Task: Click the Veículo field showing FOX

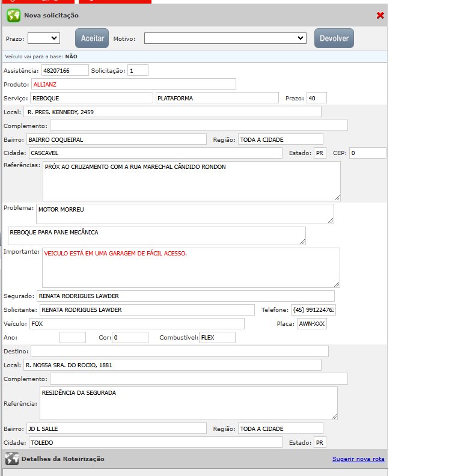Action: (137, 323)
